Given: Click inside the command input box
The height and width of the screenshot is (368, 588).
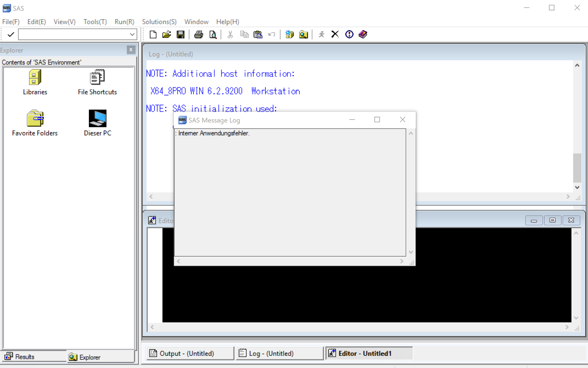Looking at the screenshot, I should point(73,35).
